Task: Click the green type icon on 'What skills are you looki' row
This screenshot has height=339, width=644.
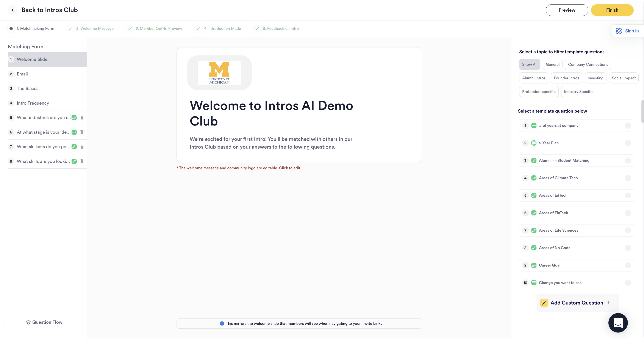Action: [74, 161]
